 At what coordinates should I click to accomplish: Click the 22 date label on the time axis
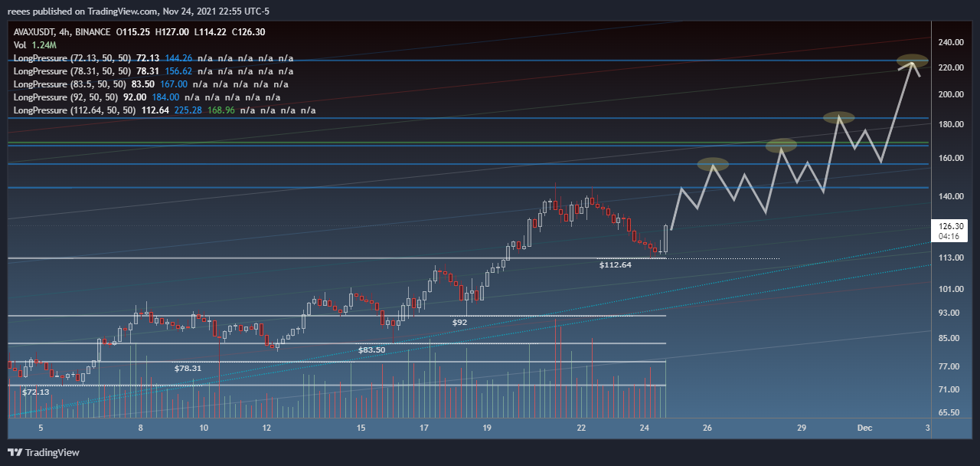click(582, 427)
